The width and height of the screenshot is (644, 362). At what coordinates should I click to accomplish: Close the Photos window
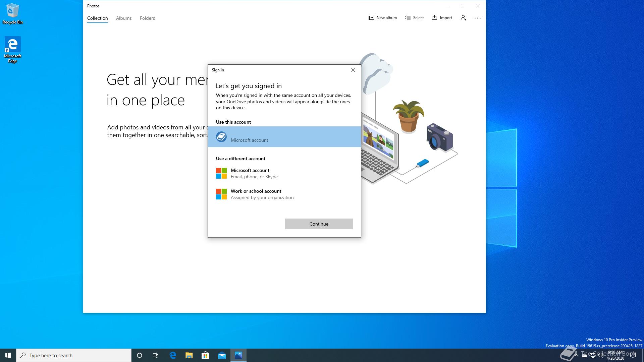point(478,6)
